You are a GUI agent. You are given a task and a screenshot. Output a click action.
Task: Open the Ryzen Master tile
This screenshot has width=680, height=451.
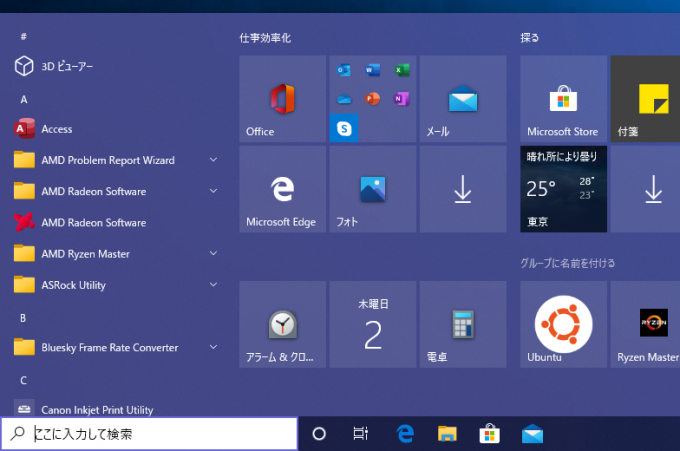point(645,324)
